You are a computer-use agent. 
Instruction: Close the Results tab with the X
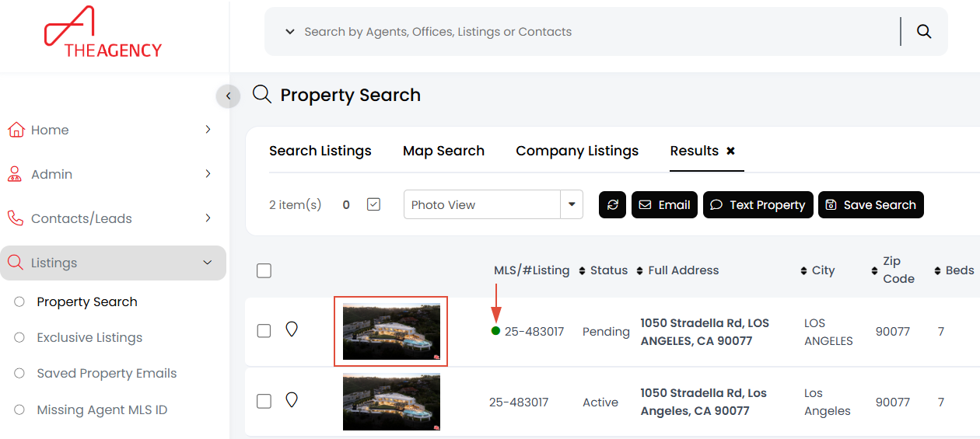[730, 151]
